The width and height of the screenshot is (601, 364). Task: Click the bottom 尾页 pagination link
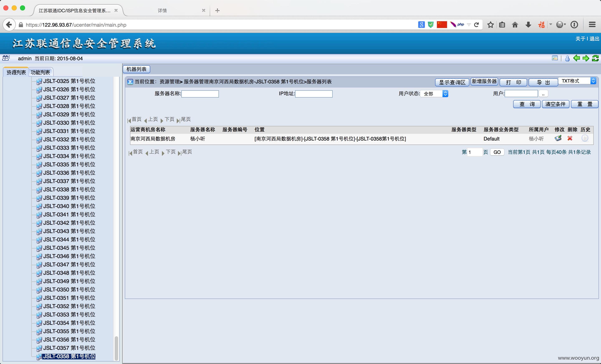[187, 152]
